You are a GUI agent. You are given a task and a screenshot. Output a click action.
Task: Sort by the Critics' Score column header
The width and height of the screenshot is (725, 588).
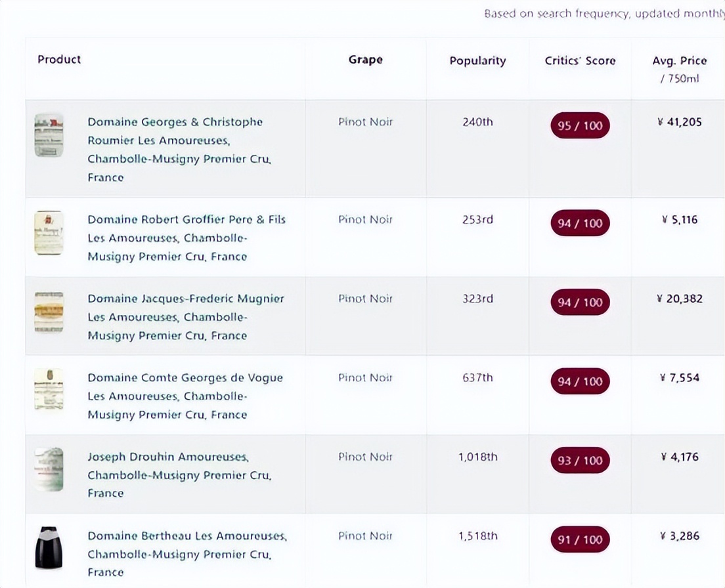pyautogui.click(x=580, y=61)
